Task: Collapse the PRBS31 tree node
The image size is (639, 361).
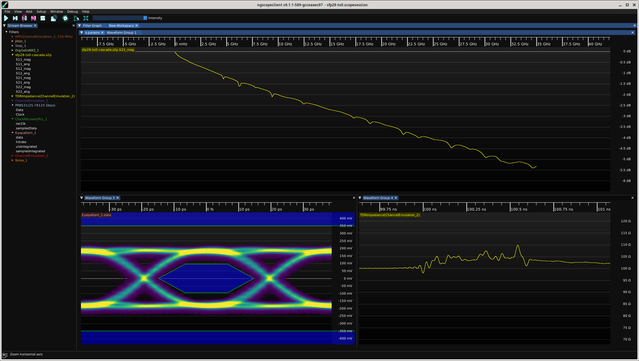Action: pyautogui.click(x=12, y=105)
